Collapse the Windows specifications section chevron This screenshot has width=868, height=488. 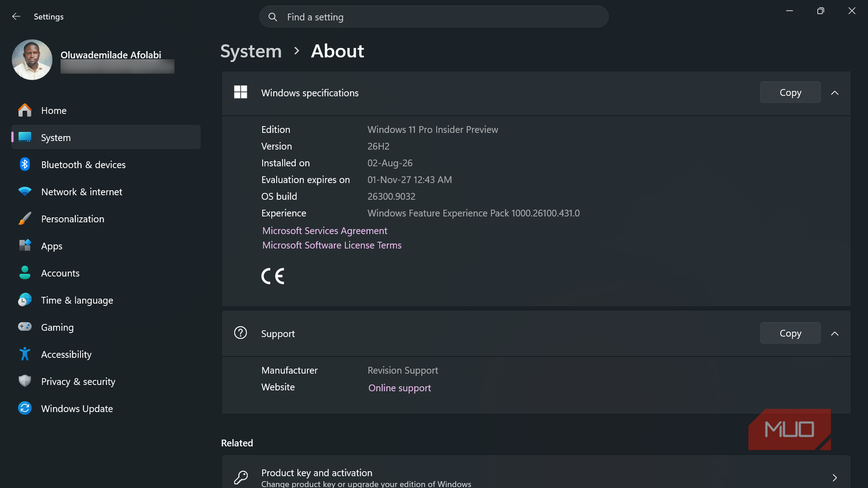[834, 93]
